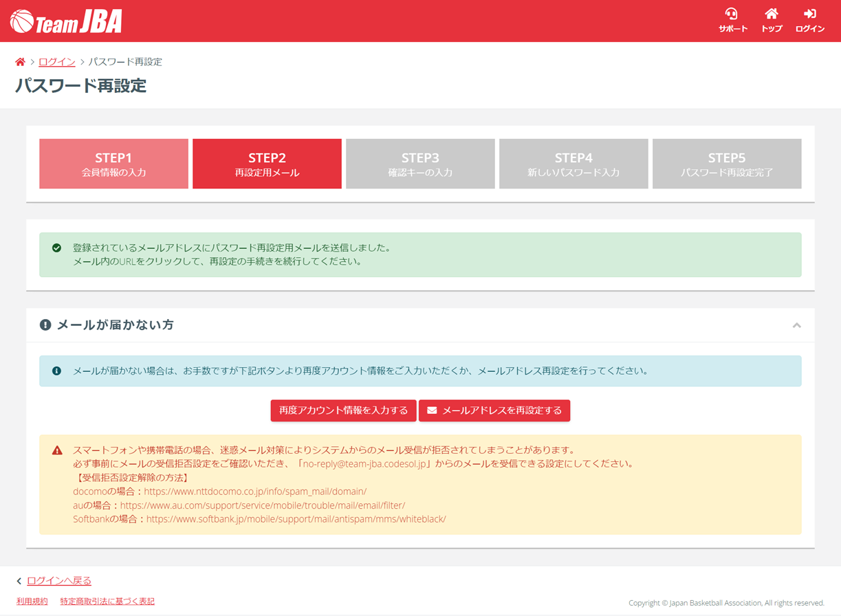Click the au.com support URL text
Screen dimensions: 841x616
coord(263,505)
